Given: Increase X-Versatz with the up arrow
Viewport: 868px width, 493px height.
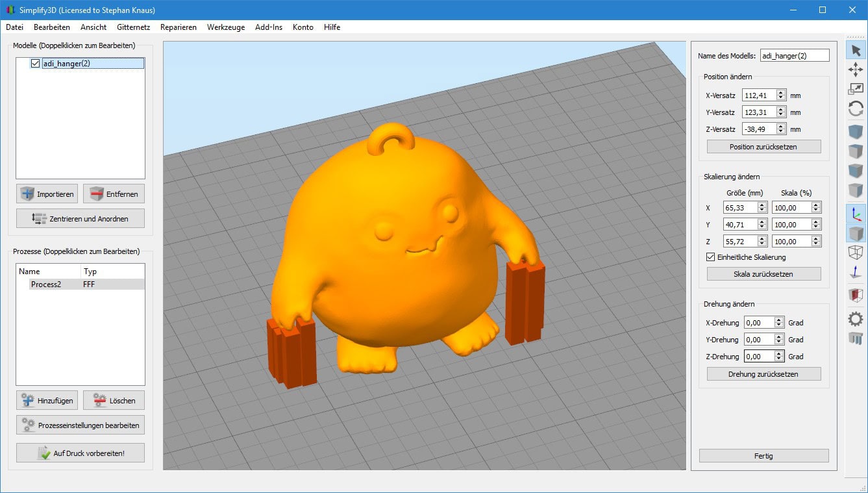Looking at the screenshot, I should [x=781, y=92].
